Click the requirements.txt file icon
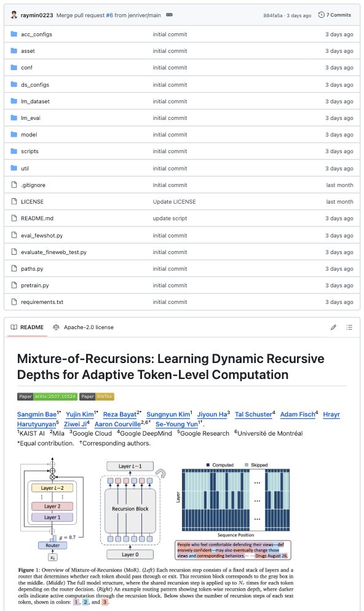Screen dimensions: 364x611 [x=14, y=302]
